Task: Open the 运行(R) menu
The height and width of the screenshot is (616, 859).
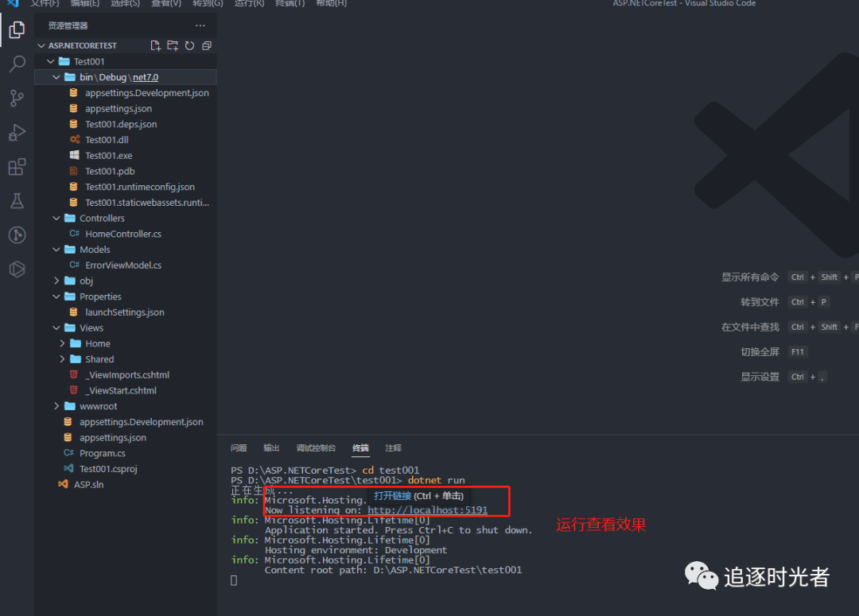Action: [x=249, y=3]
